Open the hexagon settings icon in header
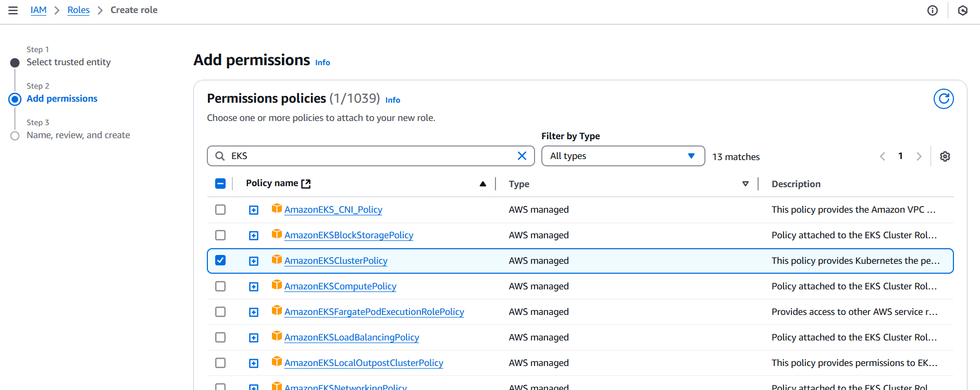Screen dimensions: 980x390 963,10
